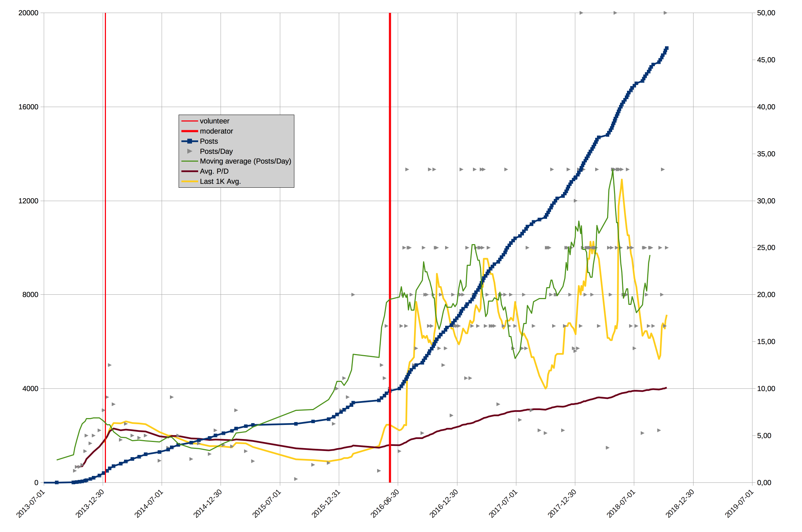Click right axis label 0,00

click(x=764, y=482)
